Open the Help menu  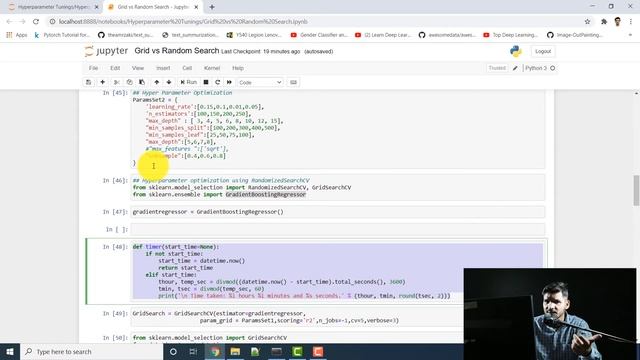pos(238,68)
